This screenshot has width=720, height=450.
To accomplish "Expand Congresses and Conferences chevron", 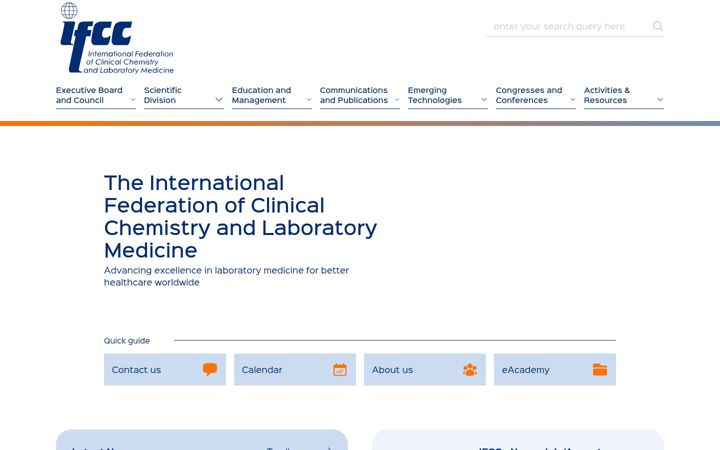I will pyautogui.click(x=573, y=100).
